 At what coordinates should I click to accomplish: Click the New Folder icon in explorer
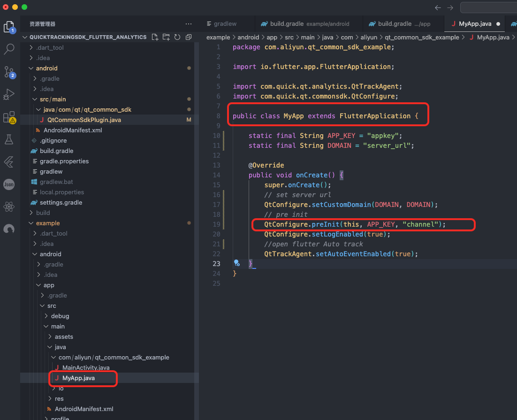[166, 37]
